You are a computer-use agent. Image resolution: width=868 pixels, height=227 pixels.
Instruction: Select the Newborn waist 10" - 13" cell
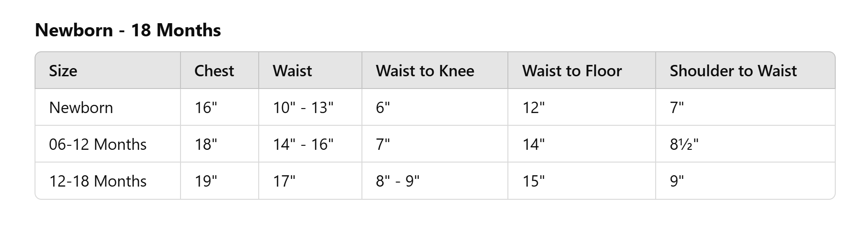click(303, 108)
